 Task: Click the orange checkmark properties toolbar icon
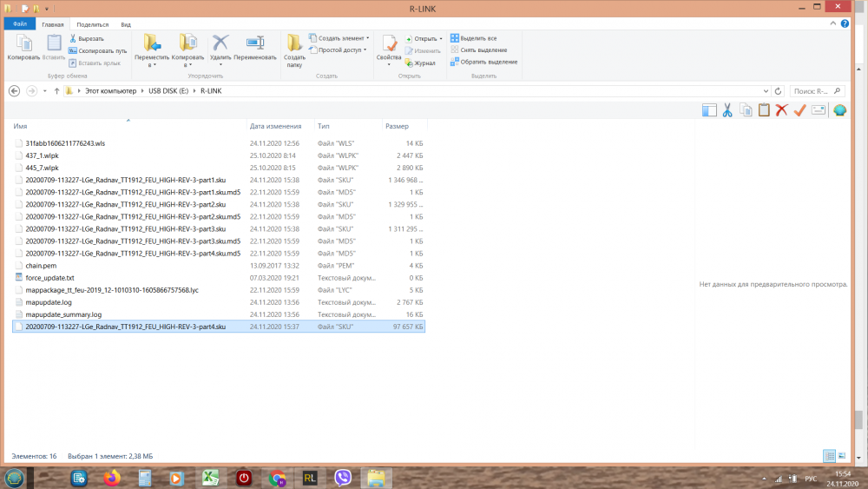point(799,110)
